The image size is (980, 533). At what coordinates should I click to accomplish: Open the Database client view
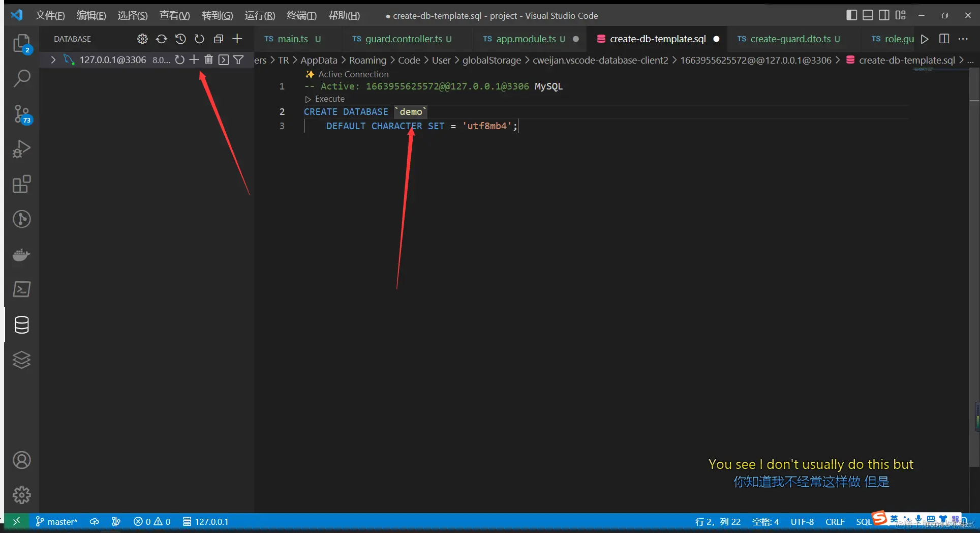(x=21, y=324)
